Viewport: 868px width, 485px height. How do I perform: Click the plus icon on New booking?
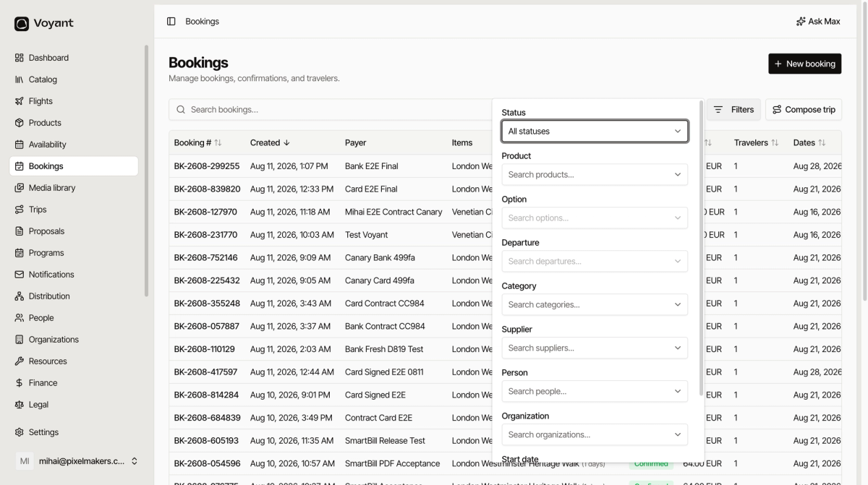778,64
